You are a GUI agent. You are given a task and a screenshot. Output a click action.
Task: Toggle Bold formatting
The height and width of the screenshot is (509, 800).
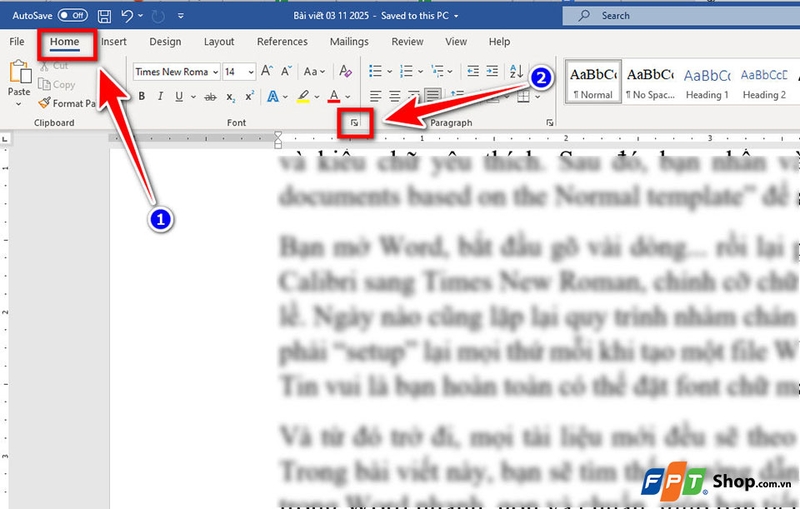coord(142,96)
